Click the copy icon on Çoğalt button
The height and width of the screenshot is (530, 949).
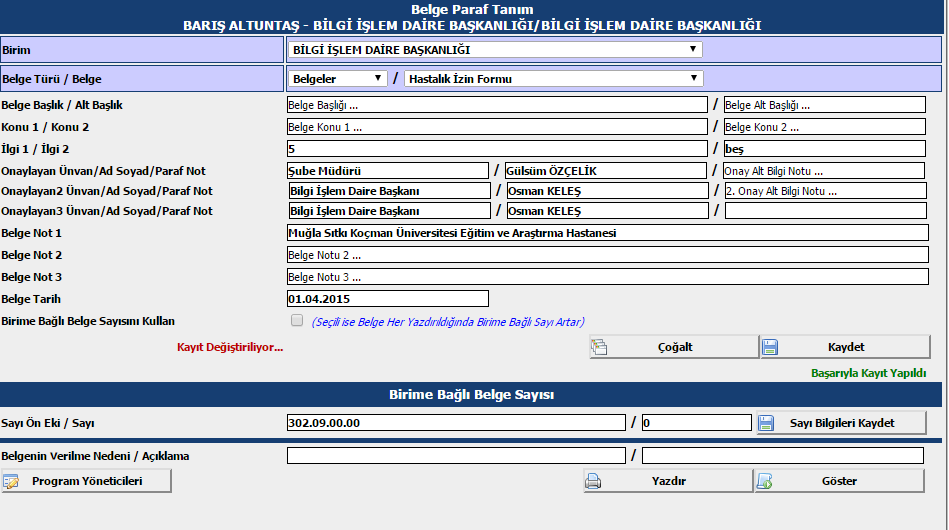(599, 347)
